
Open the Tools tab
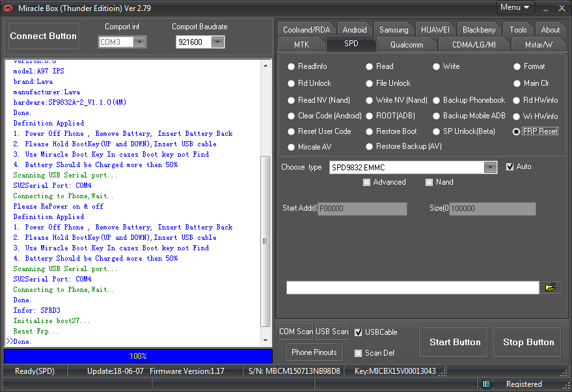tap(518, 30)
